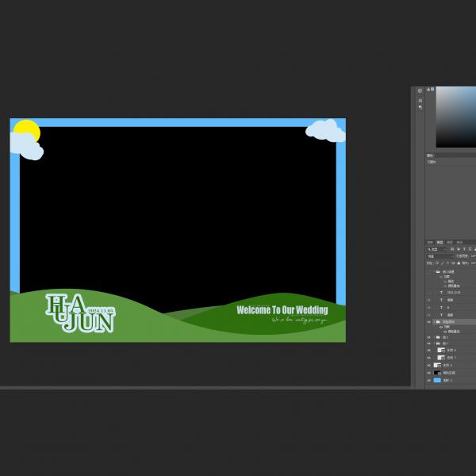Hide the highlighted layer group with its eye
Image resolution: width=476 pixels, height=476 pixels.
(429, 322)
